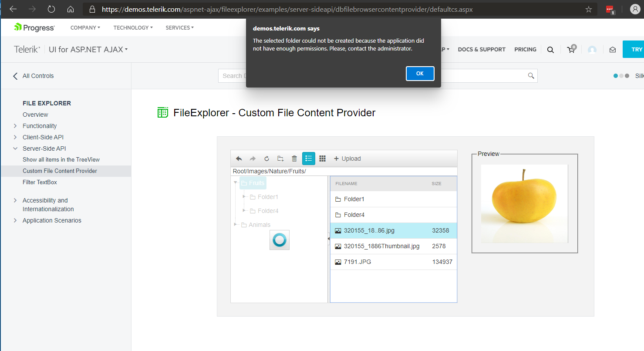The height and width of the screenshot is (351, 644).
Task: Expand the Functionality section in sidebar
Action: pos(15,126)
